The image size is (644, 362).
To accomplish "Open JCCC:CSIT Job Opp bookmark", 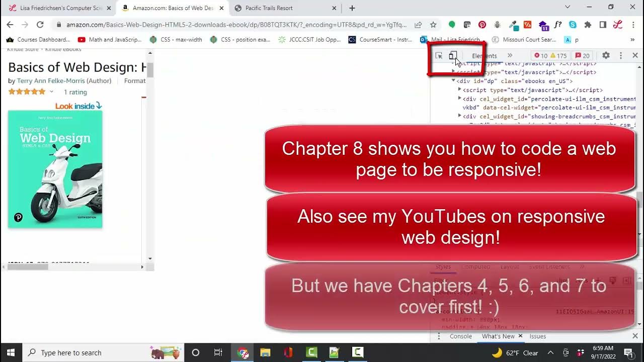I will 309,40.
